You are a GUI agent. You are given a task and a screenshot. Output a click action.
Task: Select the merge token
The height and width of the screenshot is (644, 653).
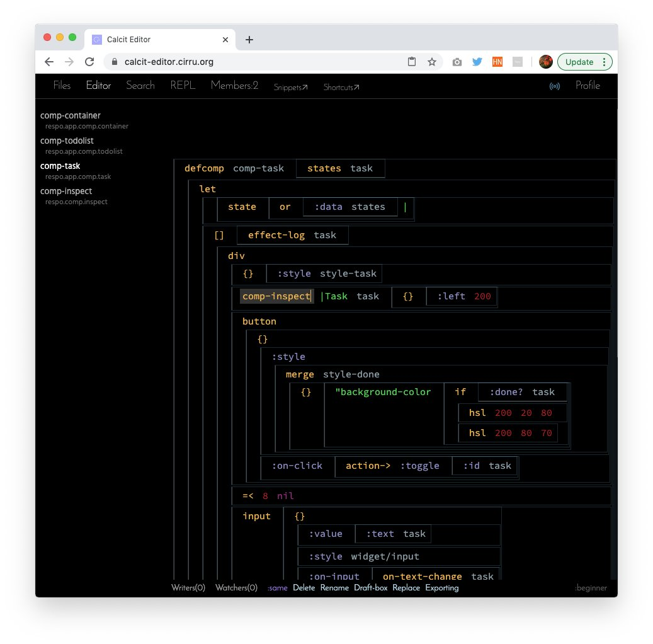(300, 374)
